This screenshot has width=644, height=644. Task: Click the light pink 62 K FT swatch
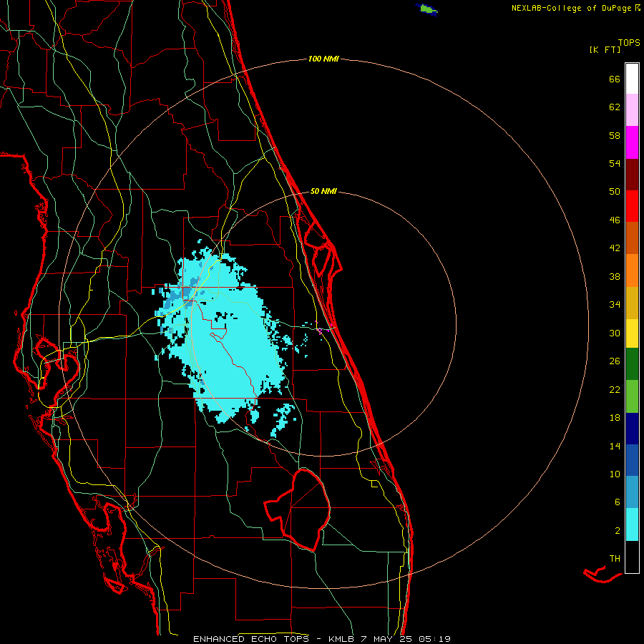tap(632, 109)
